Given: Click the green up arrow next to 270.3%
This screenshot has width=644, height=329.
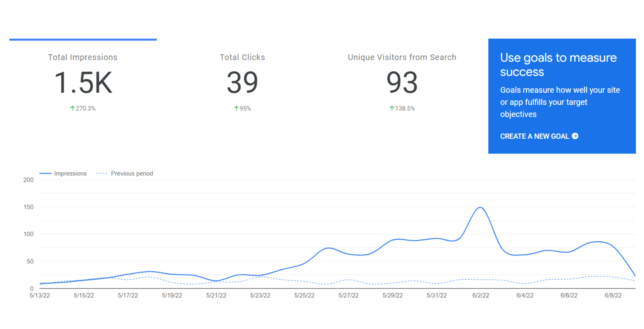Looking at the screenshot, I should 72,108.
